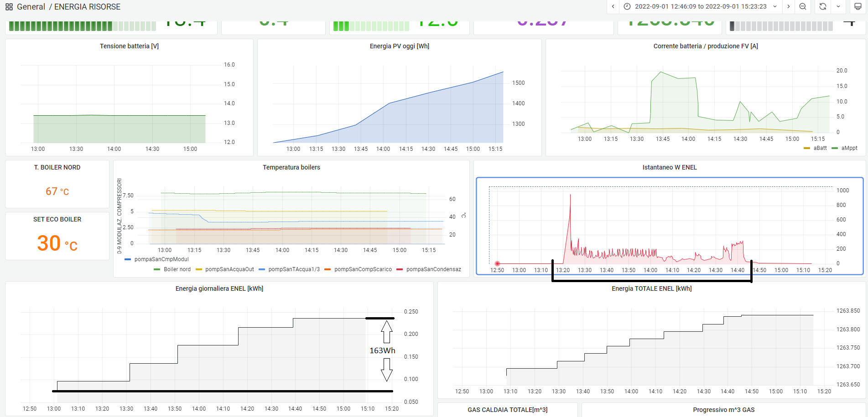Open the ENERGIA RISORSE dashboard title
This screenshot has height=417, width=868.
click(x=87, y=7)
